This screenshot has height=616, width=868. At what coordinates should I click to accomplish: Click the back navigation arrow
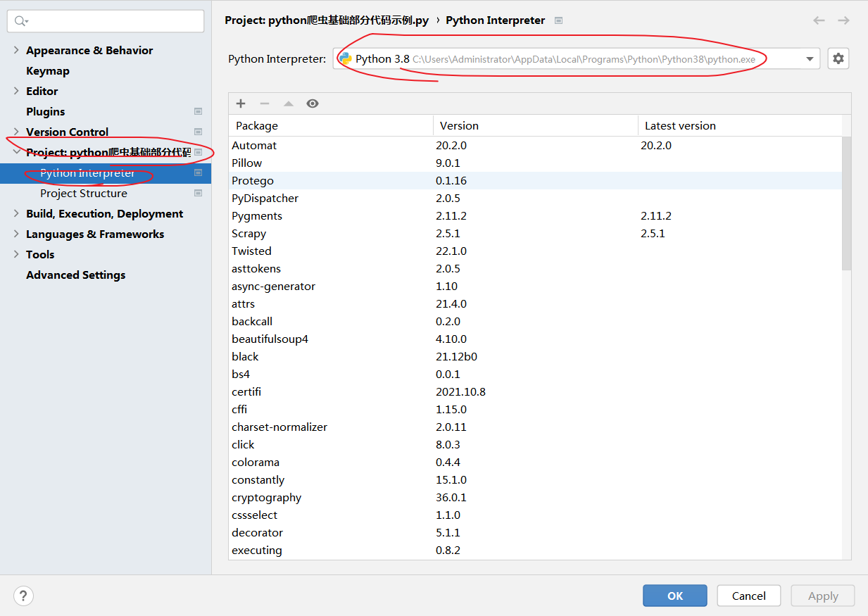click(819, 20)
